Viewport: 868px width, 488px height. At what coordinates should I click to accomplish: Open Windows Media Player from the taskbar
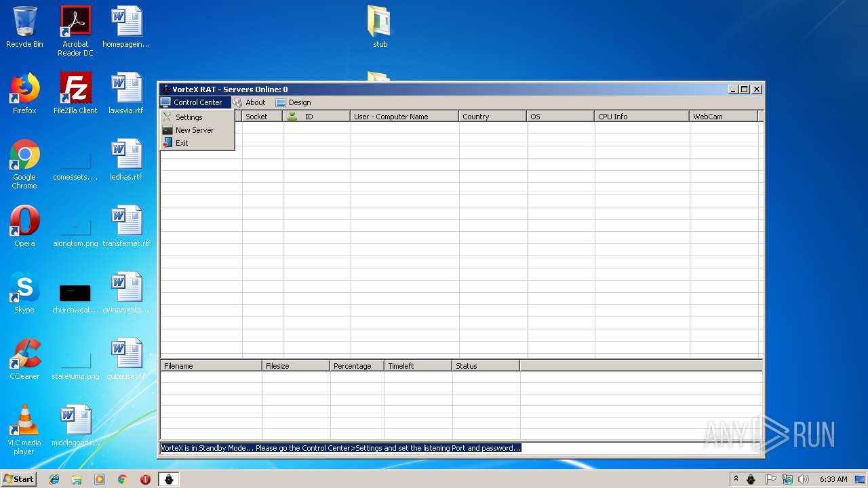(x=100, y=479)
